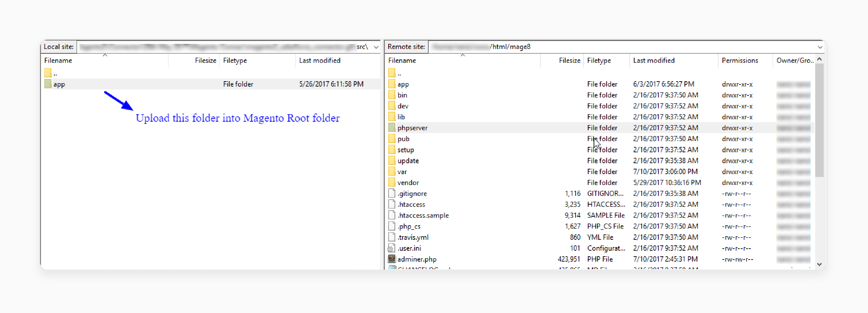868x313 pixels.
Task: Click the .user.ini configuration file icon
Action: pyautogui.click(x=391, y=248)
